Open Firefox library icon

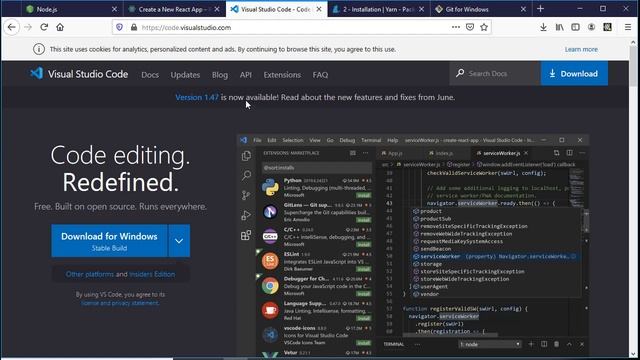pos(560,27)
